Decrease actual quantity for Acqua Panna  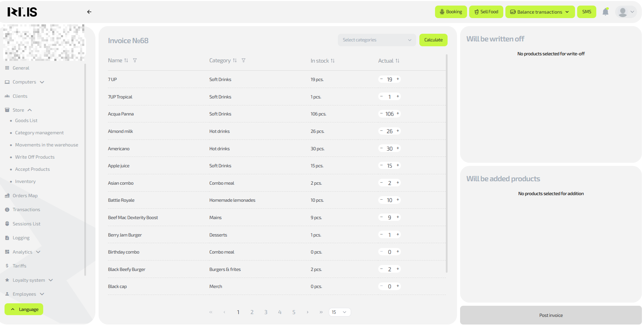381,113
